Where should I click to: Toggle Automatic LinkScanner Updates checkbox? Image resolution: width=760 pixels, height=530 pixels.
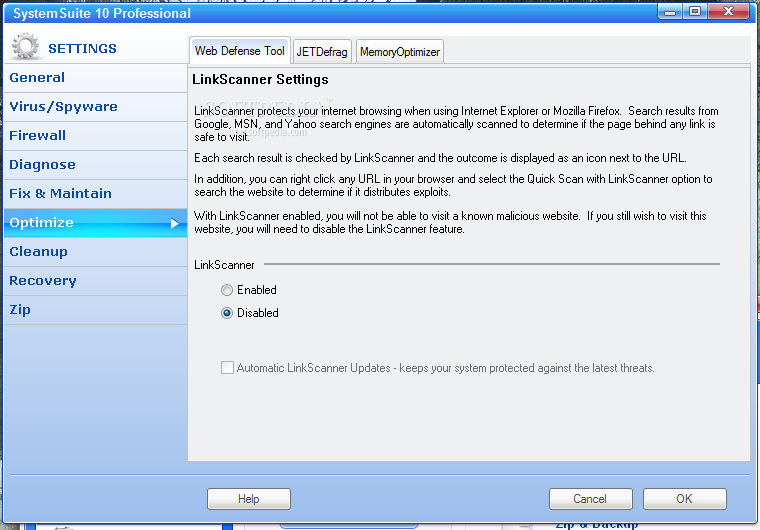(227, 368)
